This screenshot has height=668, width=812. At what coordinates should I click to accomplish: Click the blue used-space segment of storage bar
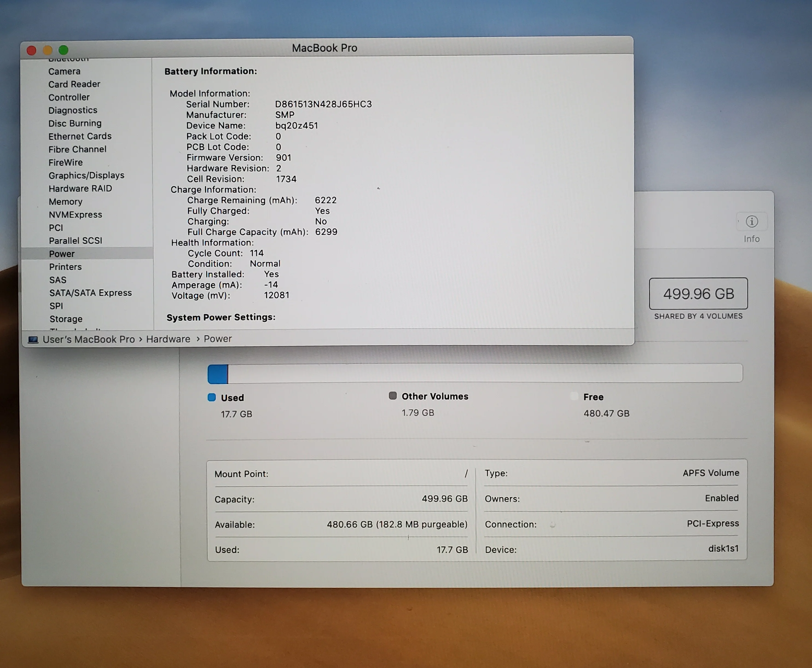click(218, 374)
